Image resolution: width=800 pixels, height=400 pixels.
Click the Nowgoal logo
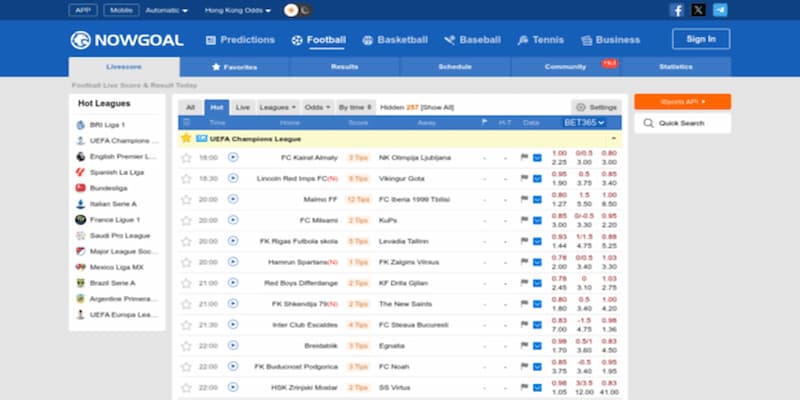tap(127, 40)
